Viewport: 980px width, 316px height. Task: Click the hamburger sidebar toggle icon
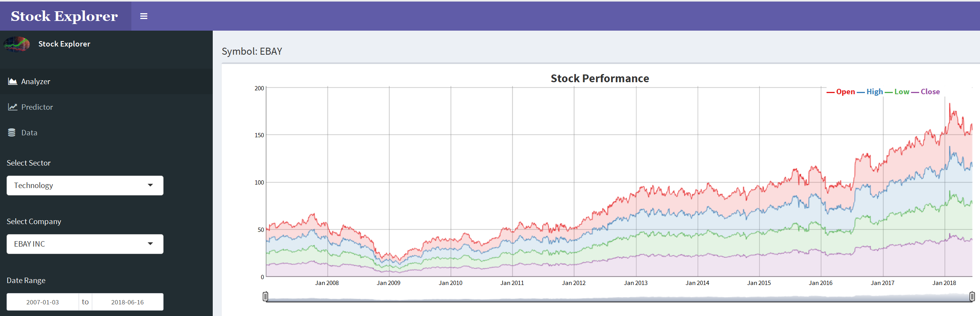[x=144, y=16]
